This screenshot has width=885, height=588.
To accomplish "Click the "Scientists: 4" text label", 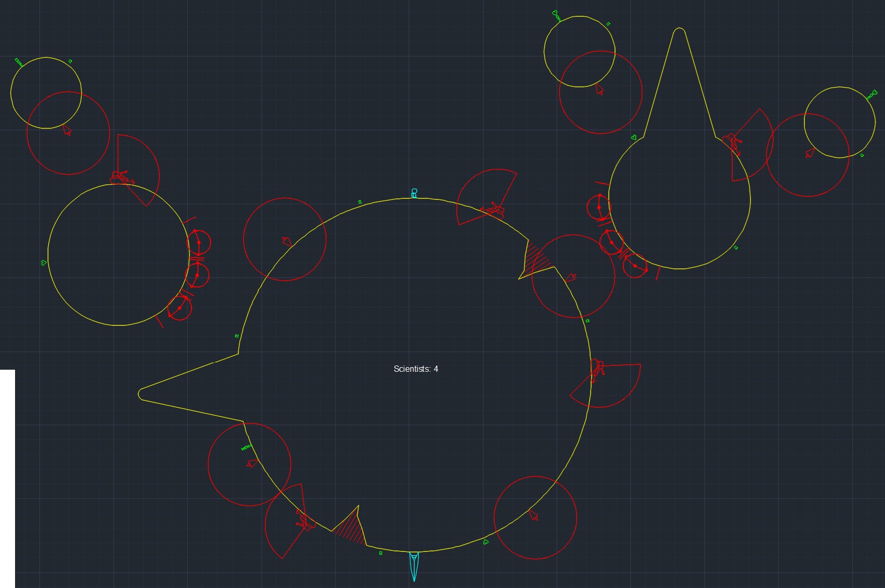I will (416, 369).
